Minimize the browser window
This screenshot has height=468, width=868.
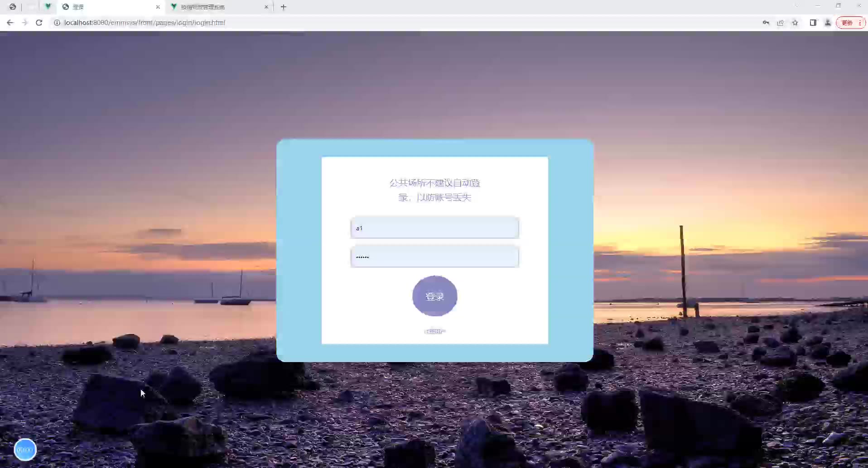click(x=818, y=6)
